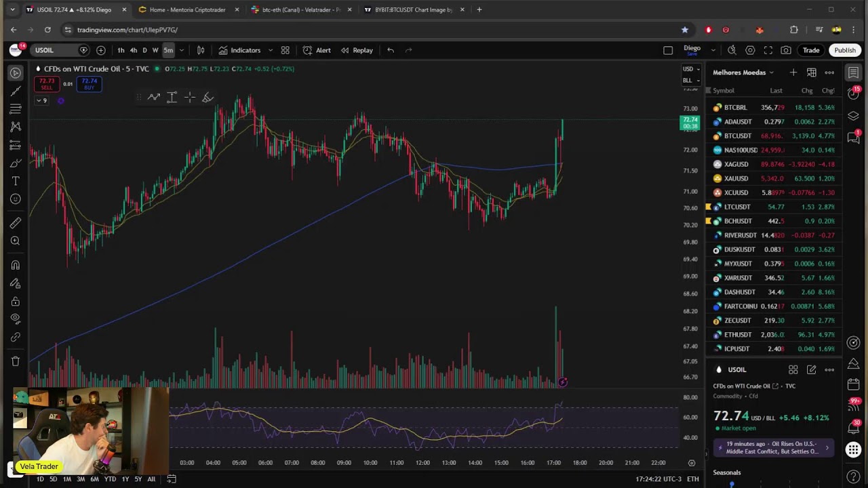The width and height of the screenshot is (868, 488).
Task: Click the 72.73 SELL button
Action: 46,84
